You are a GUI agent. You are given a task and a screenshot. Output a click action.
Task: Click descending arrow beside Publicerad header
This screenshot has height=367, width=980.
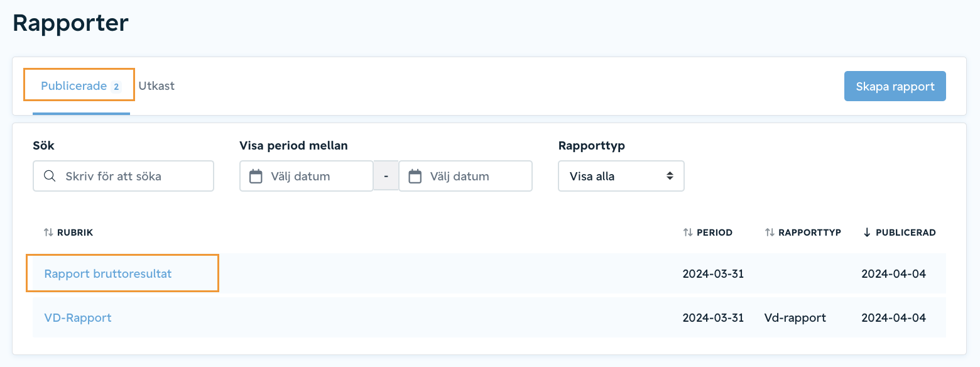coord(867,233)
